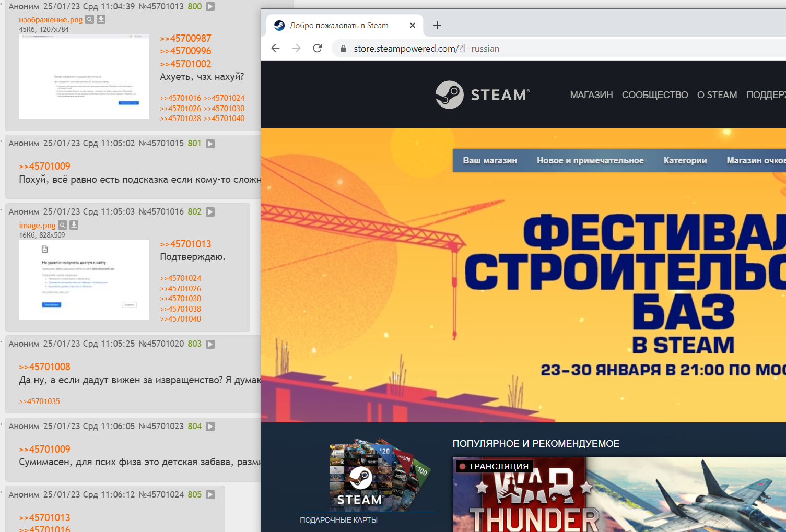Viewport: 786px width, 532px height.
Task: Open post menu arrow of post 802
Action: (210, 212)
